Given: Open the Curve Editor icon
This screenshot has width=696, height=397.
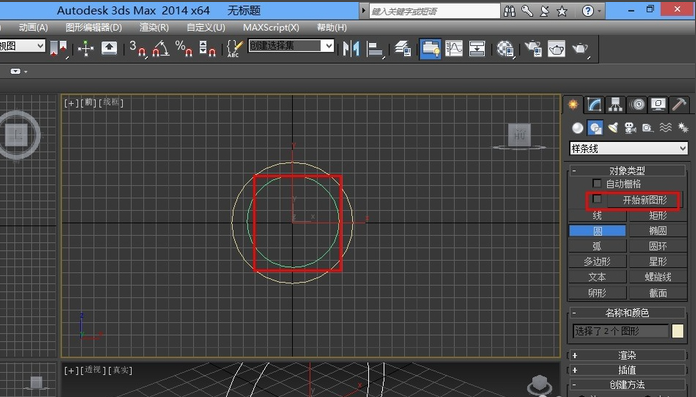Looking at the screenshot, I should point(454,48).
